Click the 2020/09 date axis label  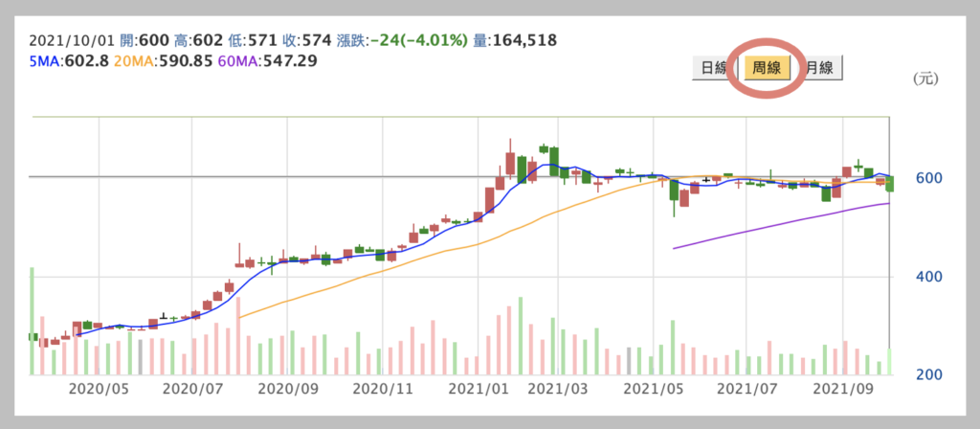290,390
